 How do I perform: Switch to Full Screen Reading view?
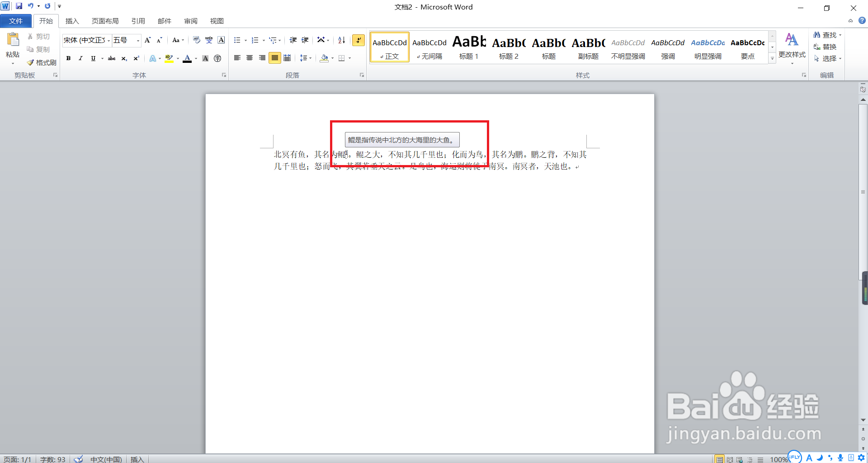pyautogui.click(x=730, y=459)
